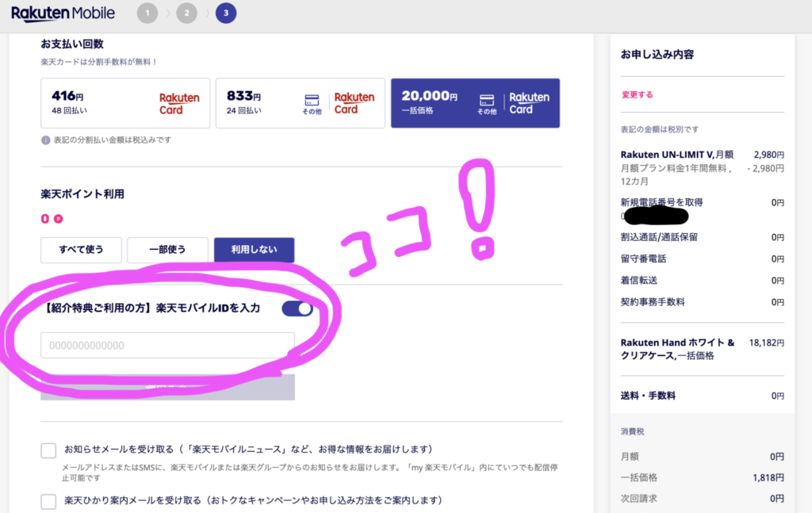Click the 契約事務手数料 row
Image resolution: width=812 pixels, height=513 pixels.
click(703, 302)
